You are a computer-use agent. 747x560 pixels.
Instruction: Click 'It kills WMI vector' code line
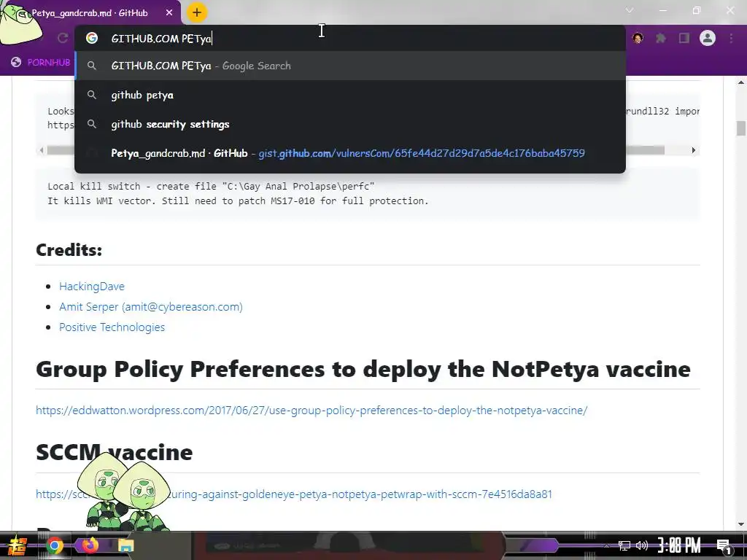pos(238,201)
